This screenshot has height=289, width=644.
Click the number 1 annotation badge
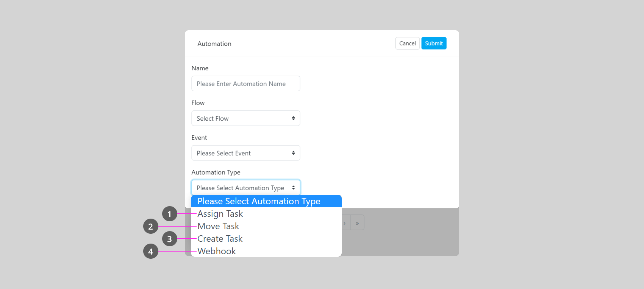[169, 214]
